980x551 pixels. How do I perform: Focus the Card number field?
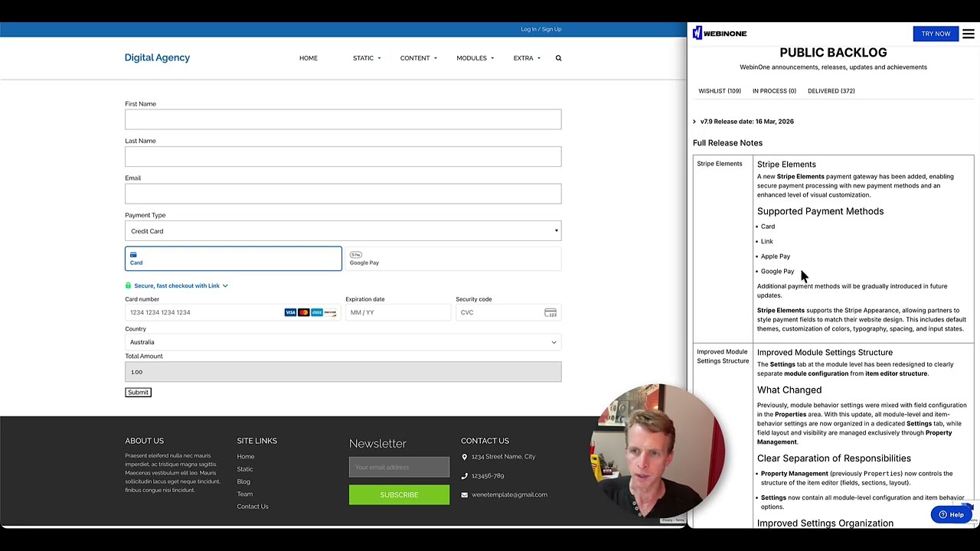[x=233, y=312]
